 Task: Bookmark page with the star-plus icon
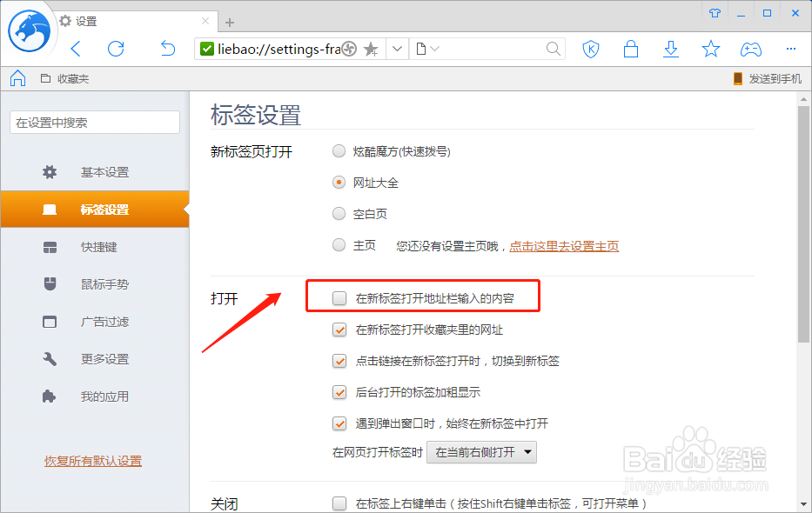tap(371, 50)
